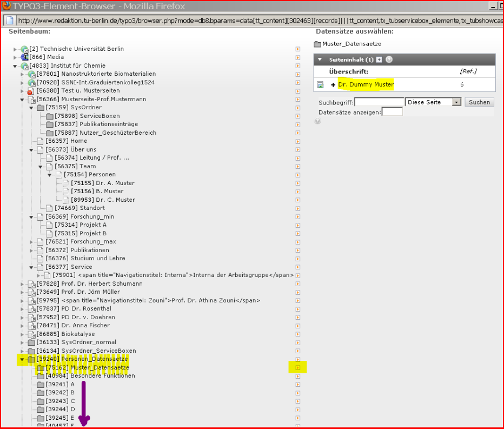The image size is (504, 429).
Task: Expand the Forschung_max tree node
Action: tap(31, 242)
